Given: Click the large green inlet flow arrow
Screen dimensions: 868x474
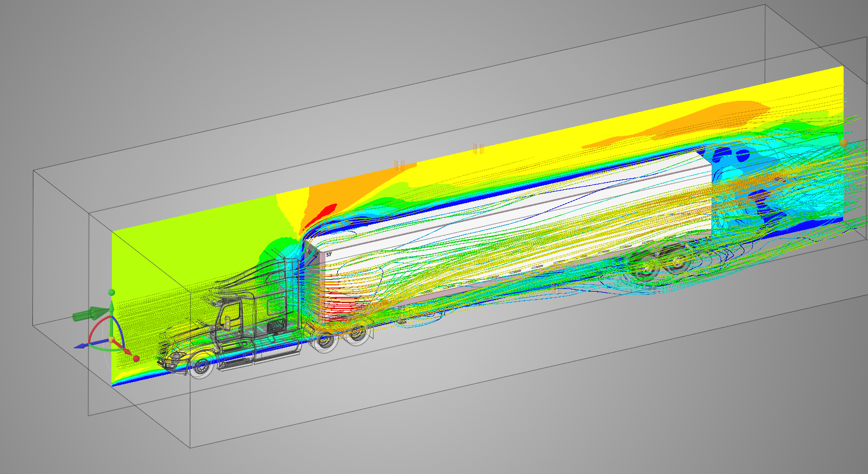Looking at the screenshot, I should [91, 314].
